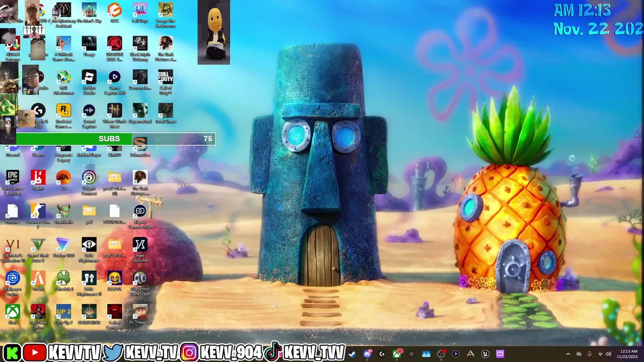Viewport: 644px width, 362px height.
Task: Open the Wi-Fi network tray icon
Action: click(x=600, y=354)
